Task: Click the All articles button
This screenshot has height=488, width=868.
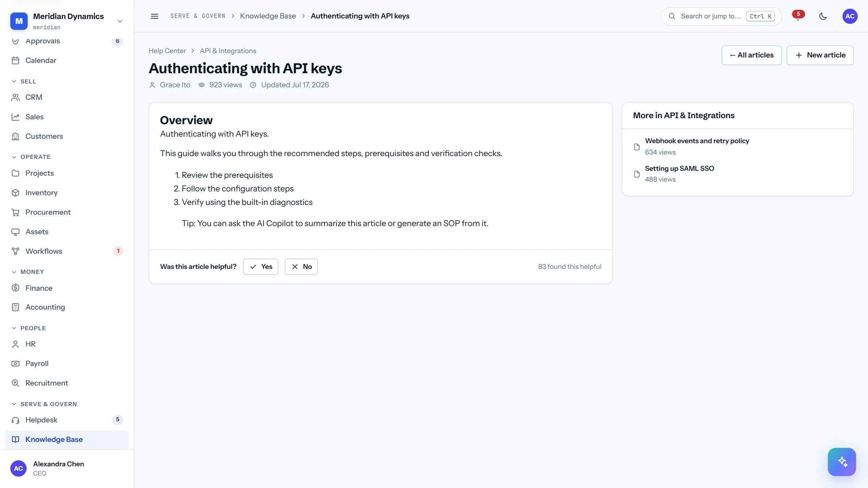Action: [751, 55]
